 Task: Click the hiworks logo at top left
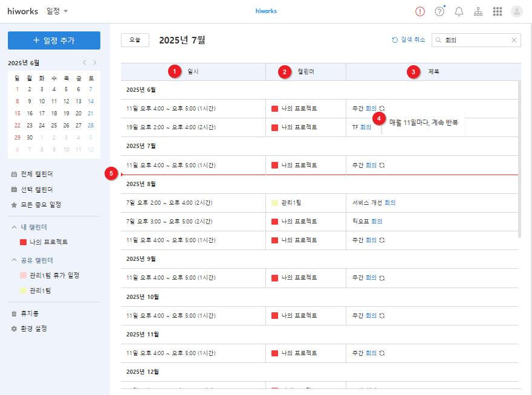[23, 11]
